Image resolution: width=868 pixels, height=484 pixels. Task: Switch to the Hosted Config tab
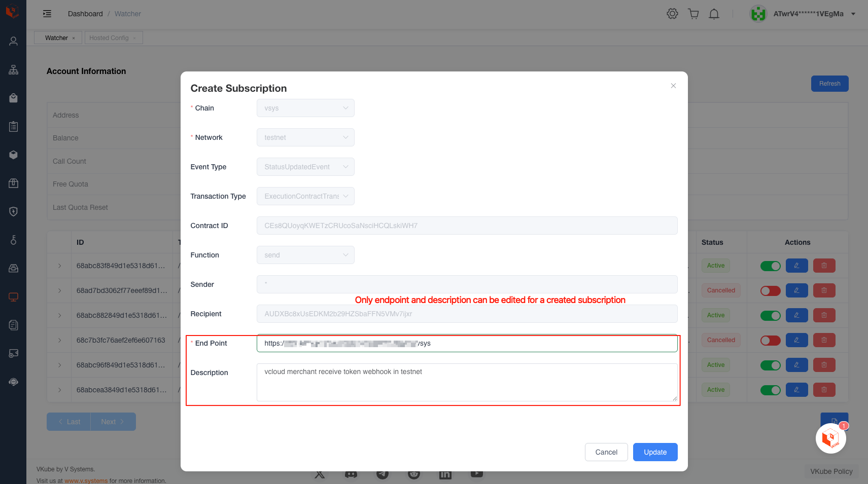click(x=109, y=38)
